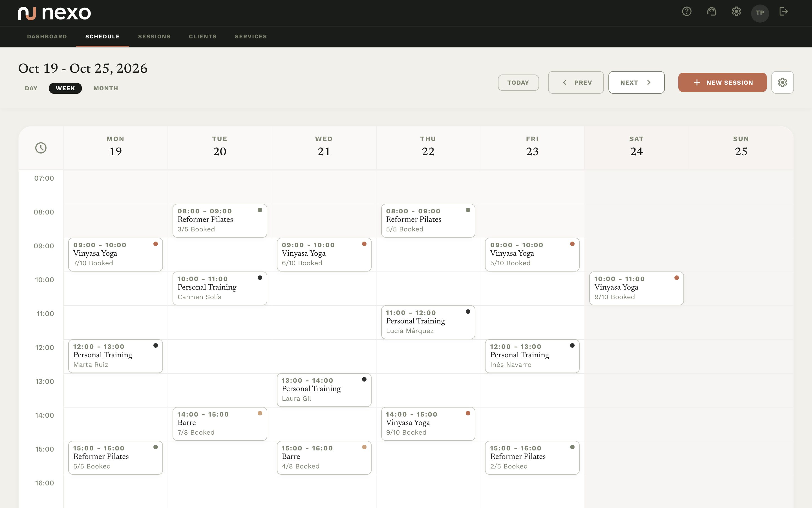Open Tuesday 08:00 Reformer Pilates session
This screenshot has width=812, height=508.
[220, 220]
